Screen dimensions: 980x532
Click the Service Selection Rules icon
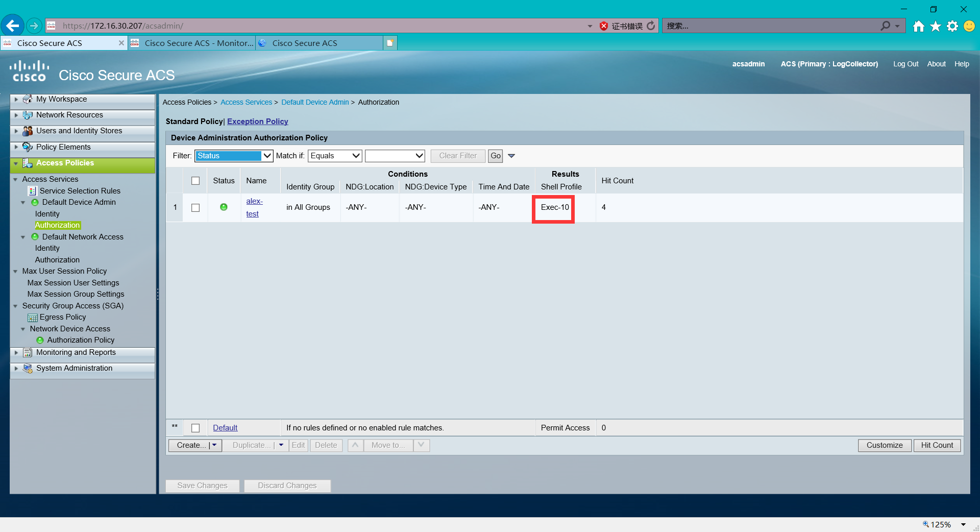pos(32,191)
